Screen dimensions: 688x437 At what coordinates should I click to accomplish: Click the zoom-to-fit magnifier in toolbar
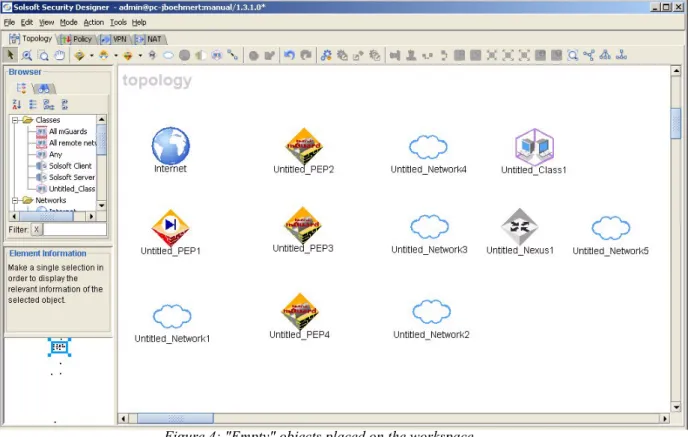573,55
